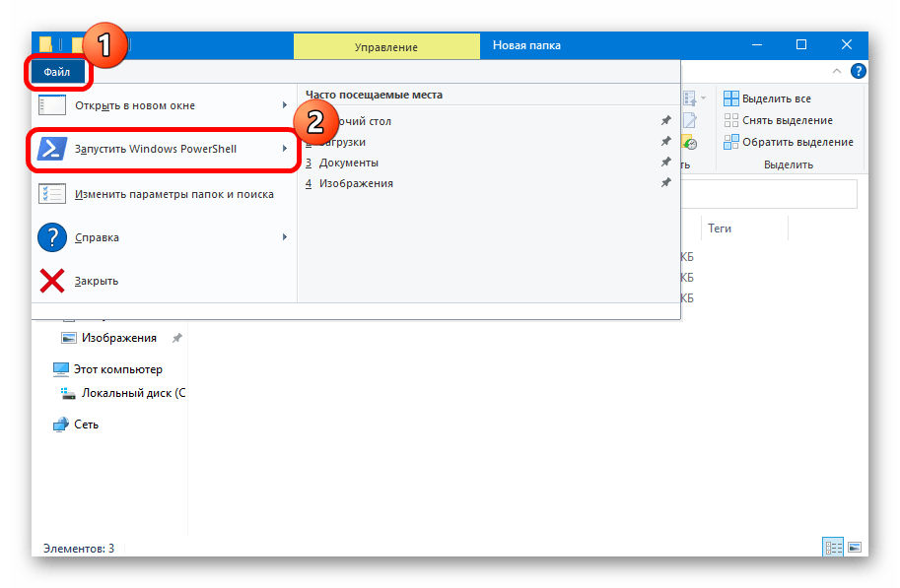Screen dimensions: 900x588
Task: Expand submenu arrow of Запустить Windows PowerShell
Action: click(285, 149)
